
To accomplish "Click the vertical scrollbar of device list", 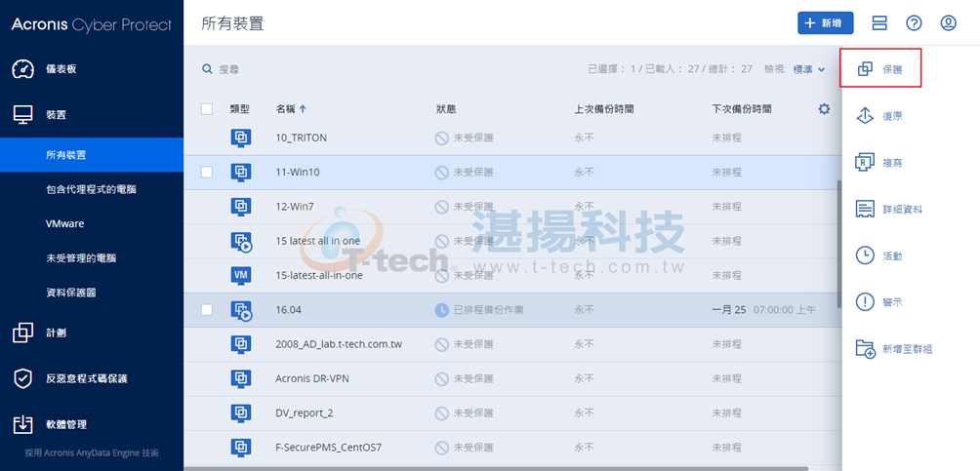I will (838, 244).
